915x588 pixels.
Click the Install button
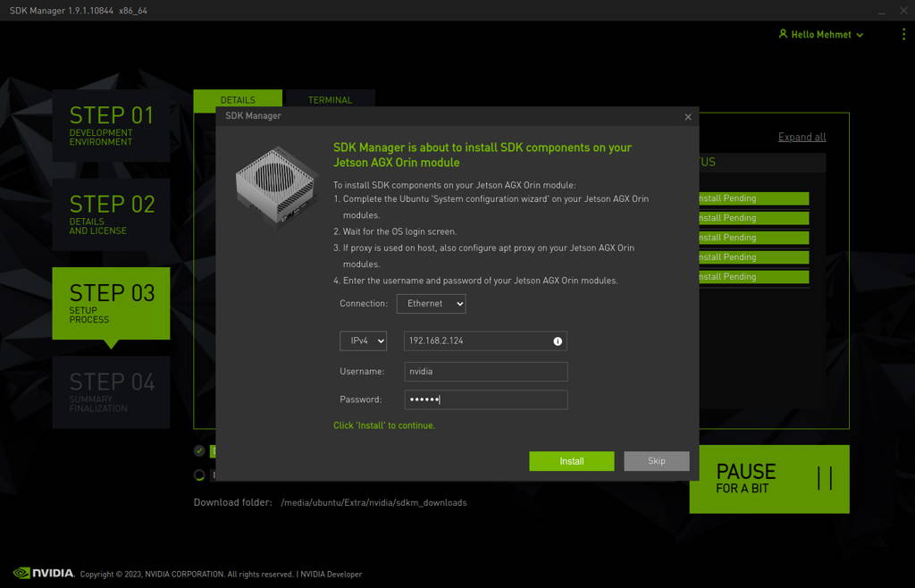point(571,461)
